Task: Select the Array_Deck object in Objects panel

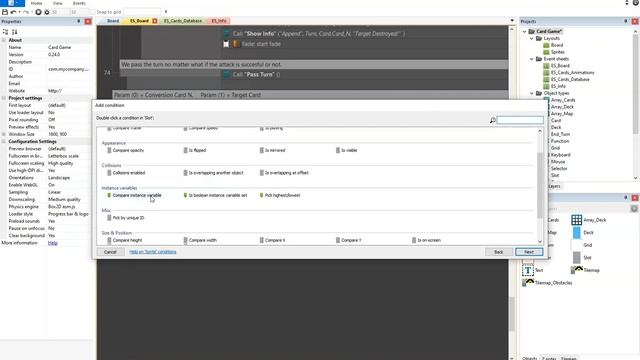Action: click(589, 220)
